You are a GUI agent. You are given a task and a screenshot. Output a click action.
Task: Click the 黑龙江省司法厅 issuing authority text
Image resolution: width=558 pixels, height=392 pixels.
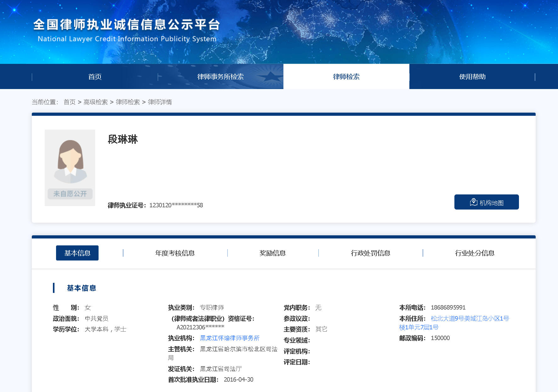pyautogui.click(x=221, y=369)
